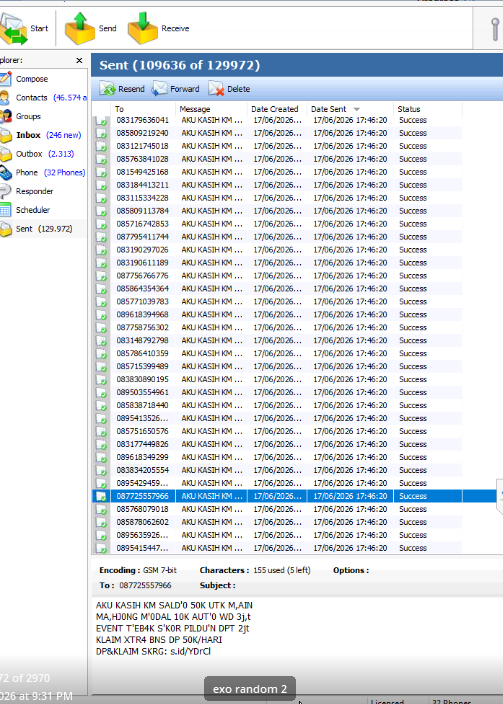The image size is (503, 704).
Task: Select recipient number 085864354364
Action: pyautogui.click(x=143, y=289)
